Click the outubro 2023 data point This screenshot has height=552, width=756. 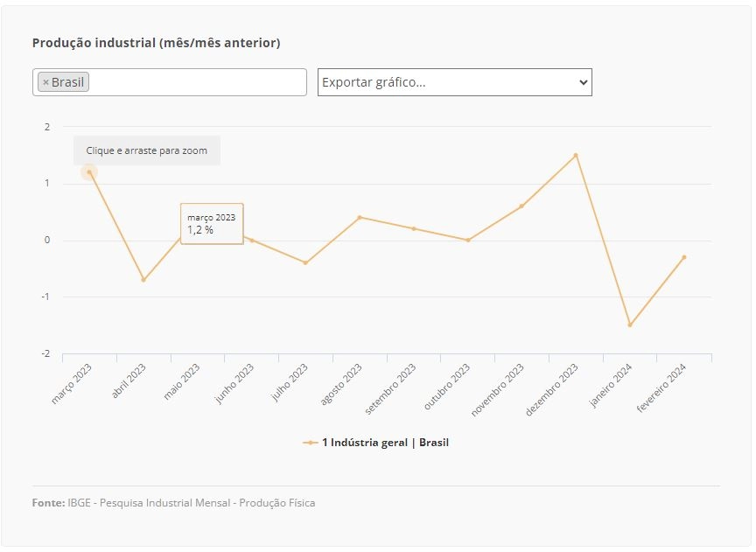click(468, 240)
